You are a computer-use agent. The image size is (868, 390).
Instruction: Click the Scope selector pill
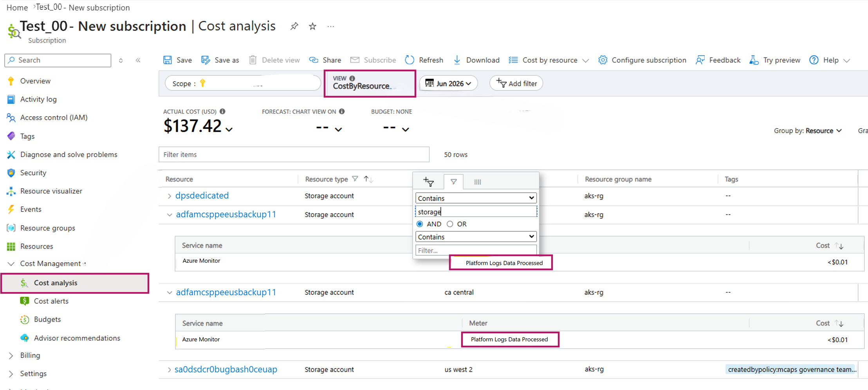click(x=243, y=83)
